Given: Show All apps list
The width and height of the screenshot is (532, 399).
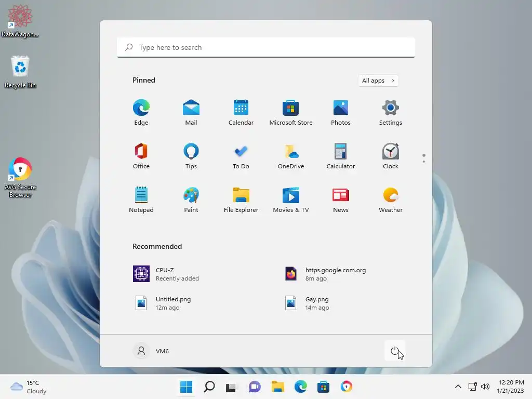Looking at the screenshot, I should click(x=378, y=81).
